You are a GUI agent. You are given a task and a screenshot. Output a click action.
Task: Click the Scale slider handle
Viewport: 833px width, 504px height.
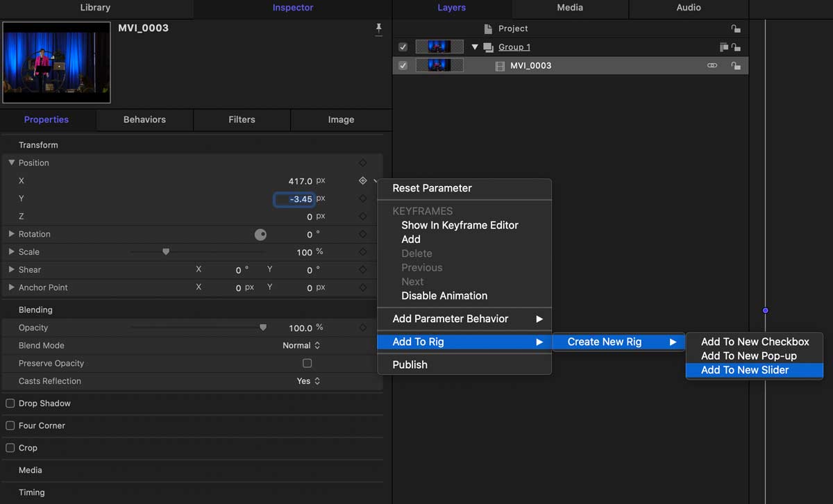click(166, 252)
